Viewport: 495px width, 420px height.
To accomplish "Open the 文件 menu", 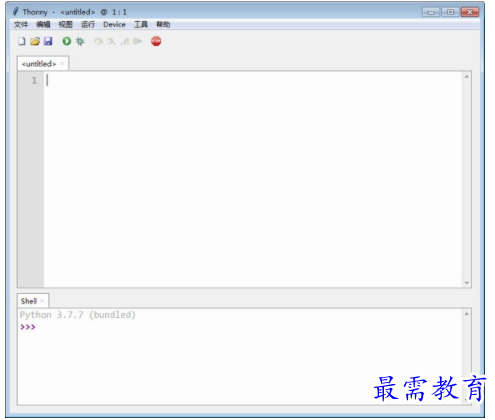I will [x=21, y=24].
